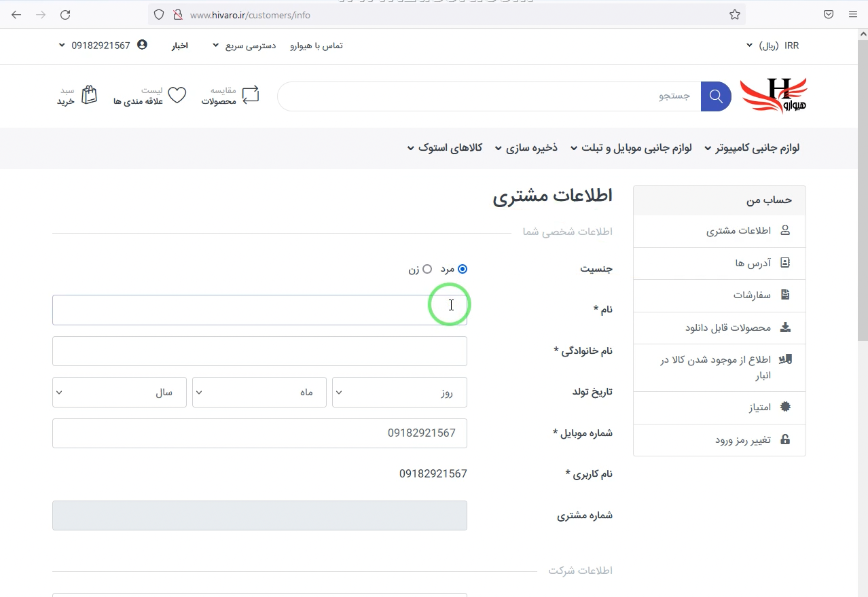The width and height of the screenshot is (868, 597).
Task: Open لوازم جانبی کامپیوتر menu
Action: pos(752,148)
